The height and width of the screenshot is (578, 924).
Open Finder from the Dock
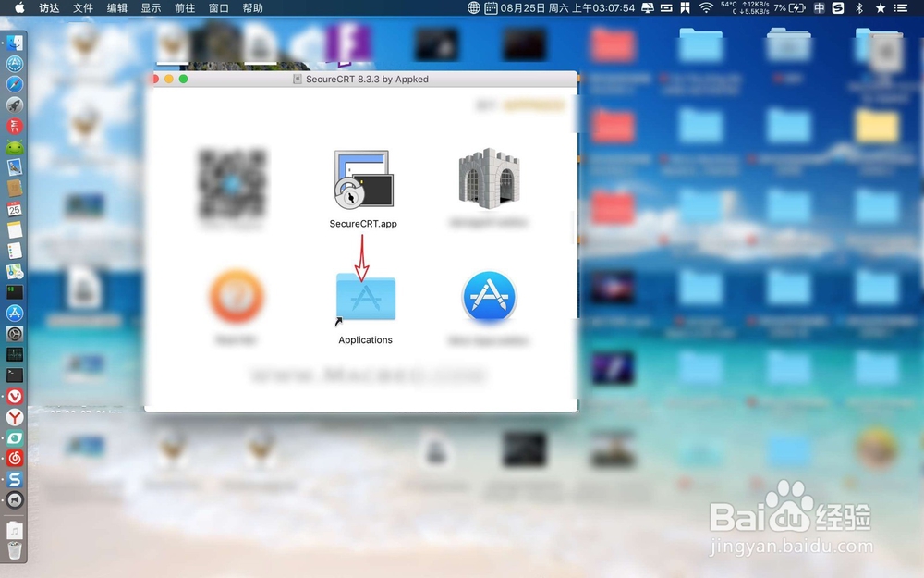(15, 43)
